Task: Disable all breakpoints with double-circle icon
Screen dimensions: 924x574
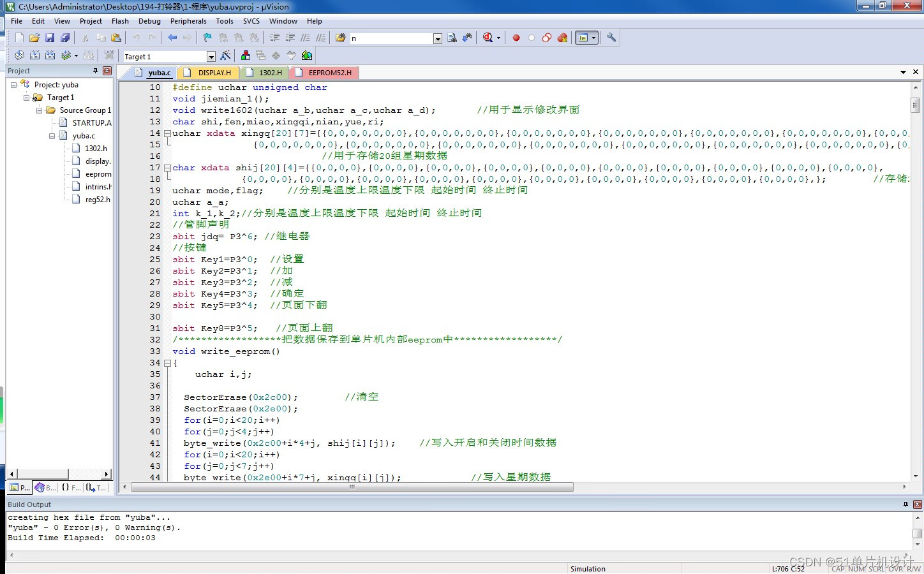Action: pos(547,38)
